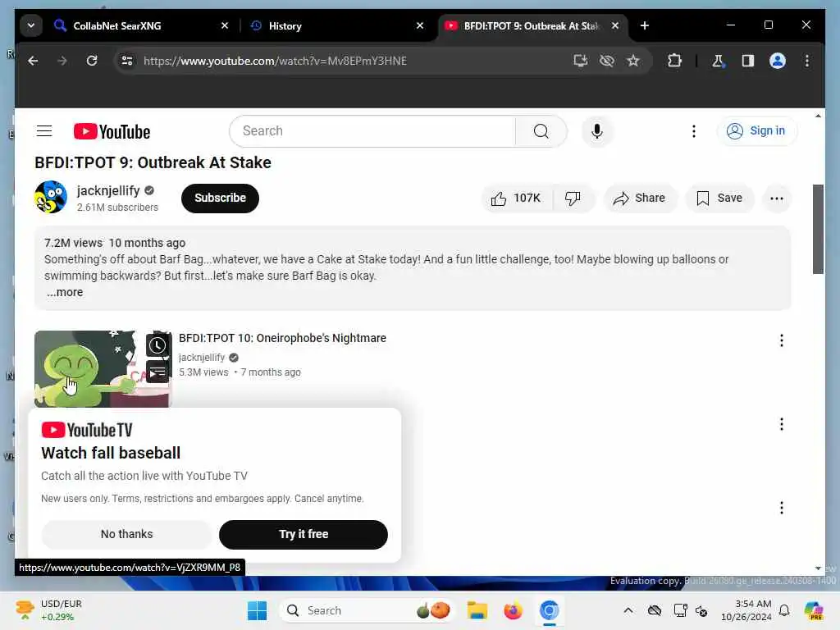Click the page vertical scrollbar thumb
The image size is (840, 630).
pos(818,230)
